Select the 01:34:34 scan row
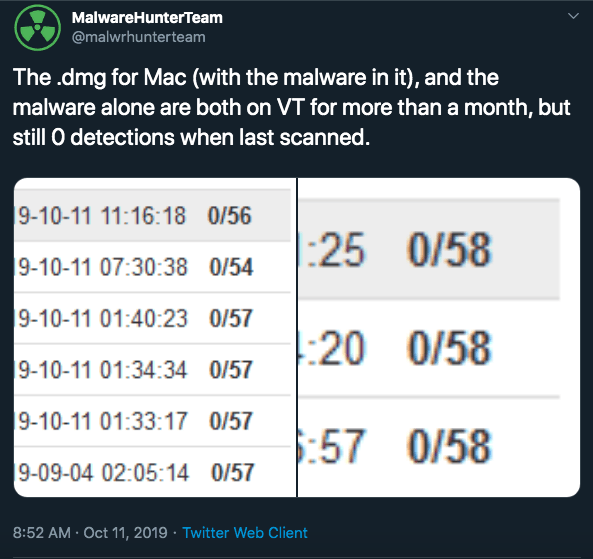593x559 pixels. 152,370
